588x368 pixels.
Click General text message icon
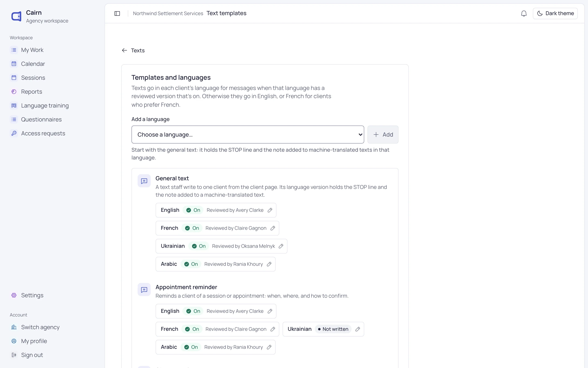tap(144, 181)
